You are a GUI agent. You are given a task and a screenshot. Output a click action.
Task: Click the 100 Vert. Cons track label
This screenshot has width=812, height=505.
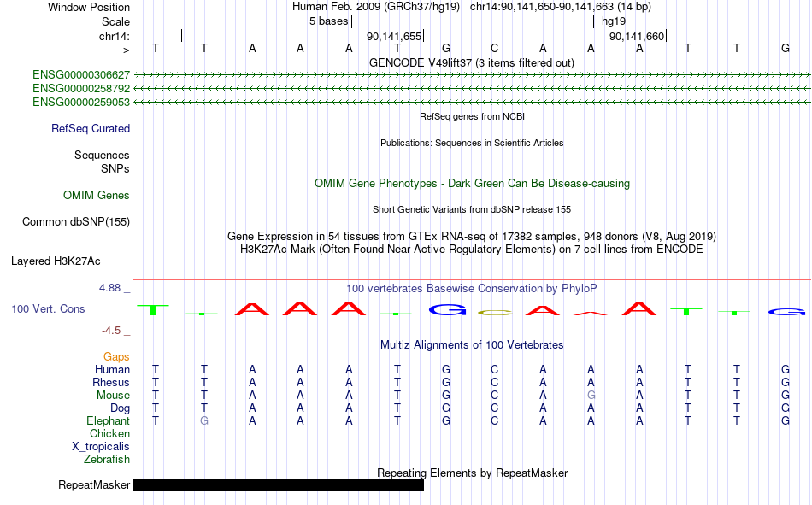click(x=48, y=308)
